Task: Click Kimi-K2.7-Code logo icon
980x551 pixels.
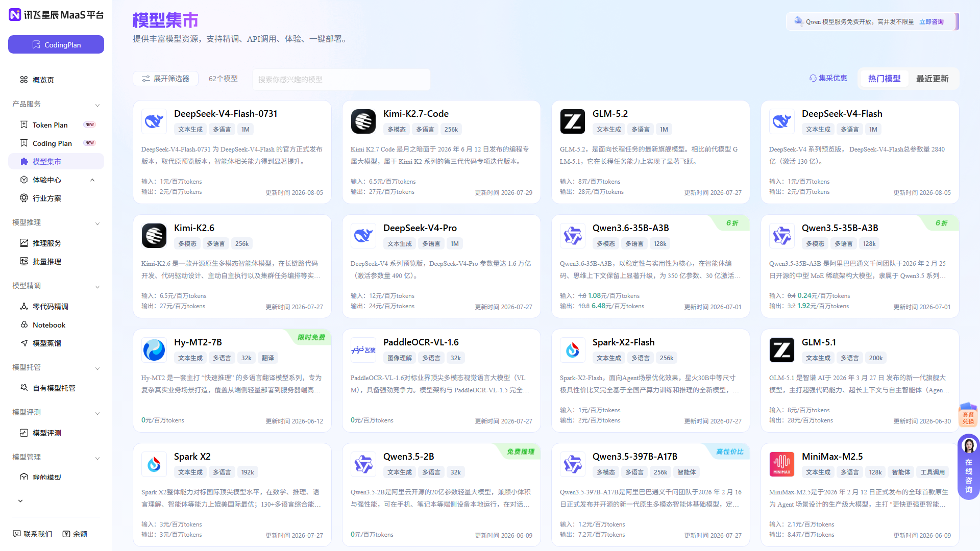Action: [x=363, y=121]
